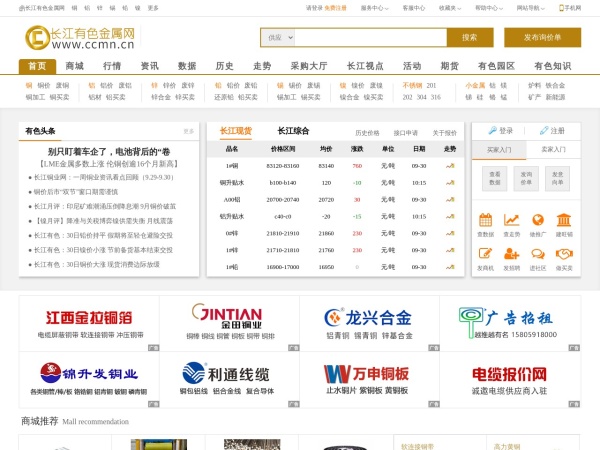Click the 接口申请 link
This screenshot has width=600, height=450.
click(x=406, y=133)
